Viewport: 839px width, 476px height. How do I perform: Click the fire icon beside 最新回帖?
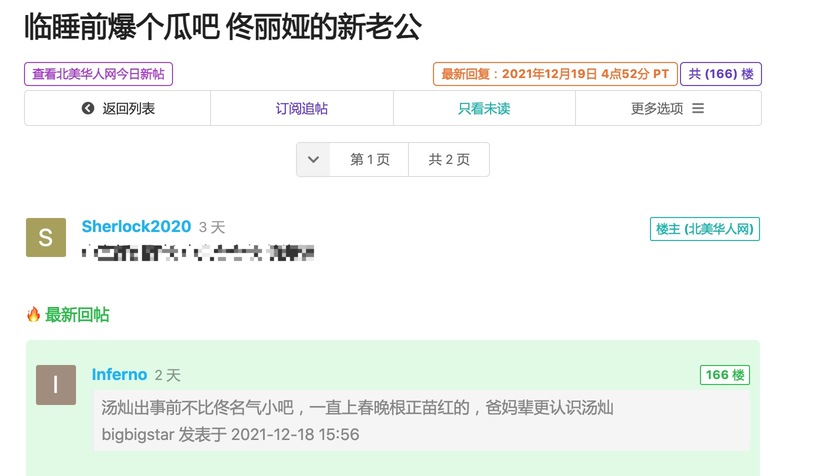pyautogui.click(x=33, y=315)
